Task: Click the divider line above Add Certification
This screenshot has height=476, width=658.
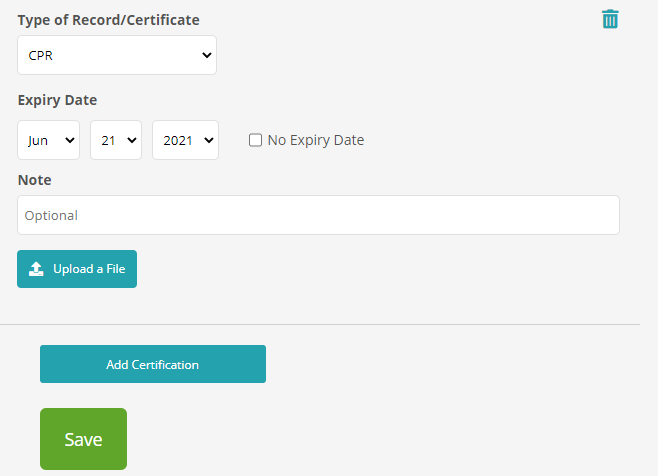Action: click(319, 324)
